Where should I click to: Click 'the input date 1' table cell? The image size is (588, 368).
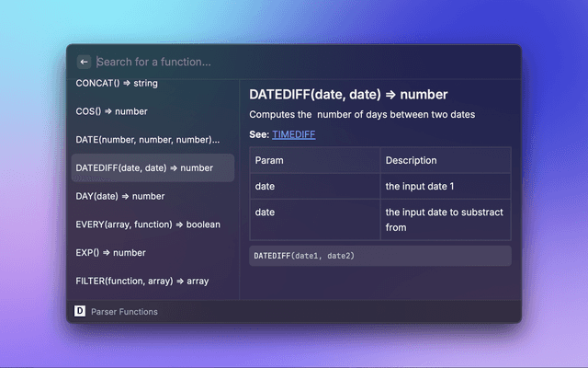pos(419,186)
